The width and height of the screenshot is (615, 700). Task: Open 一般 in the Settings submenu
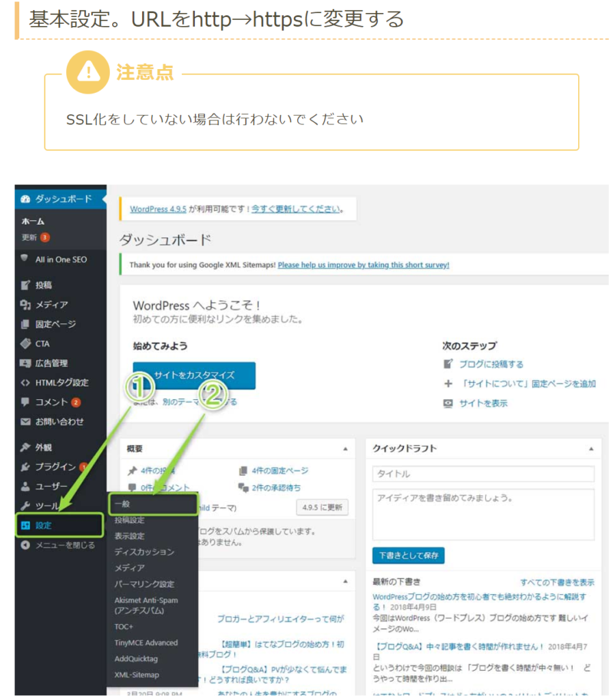pyautogui.click(x=153, y=504)
